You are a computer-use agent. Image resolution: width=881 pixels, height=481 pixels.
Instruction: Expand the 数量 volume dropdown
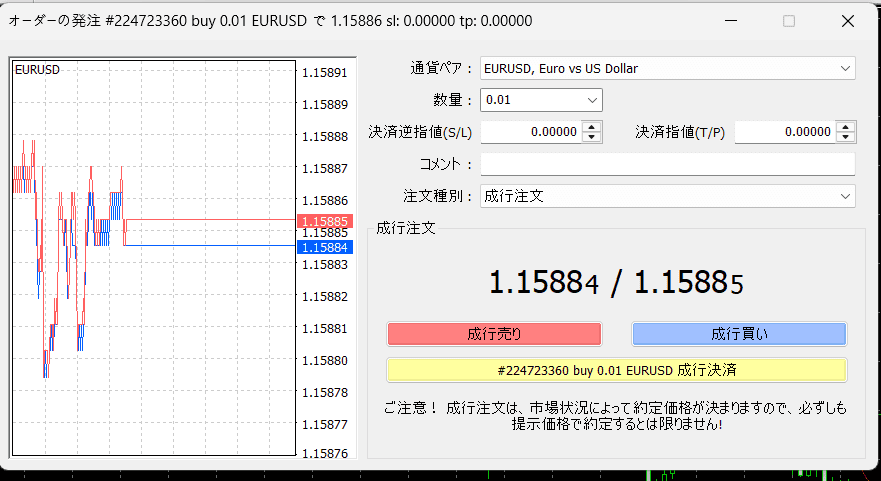click(541, 100)
